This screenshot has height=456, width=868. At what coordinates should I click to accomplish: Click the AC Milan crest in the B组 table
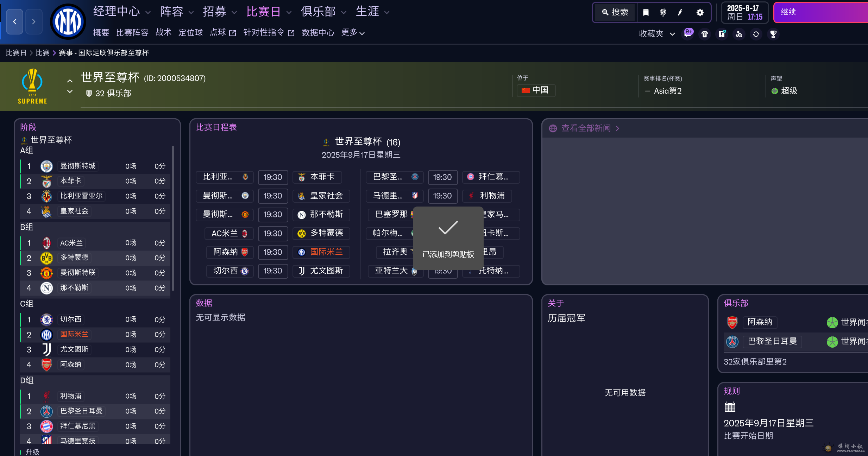click(46, 243)
